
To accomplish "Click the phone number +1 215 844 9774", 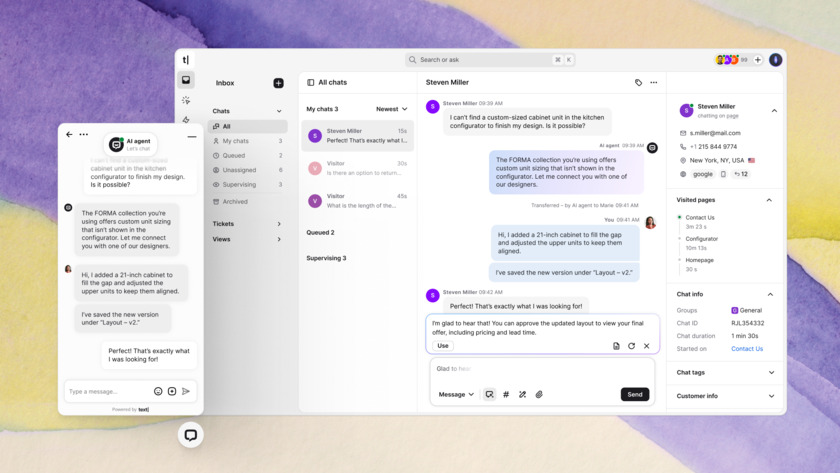I will pos(713,146).
